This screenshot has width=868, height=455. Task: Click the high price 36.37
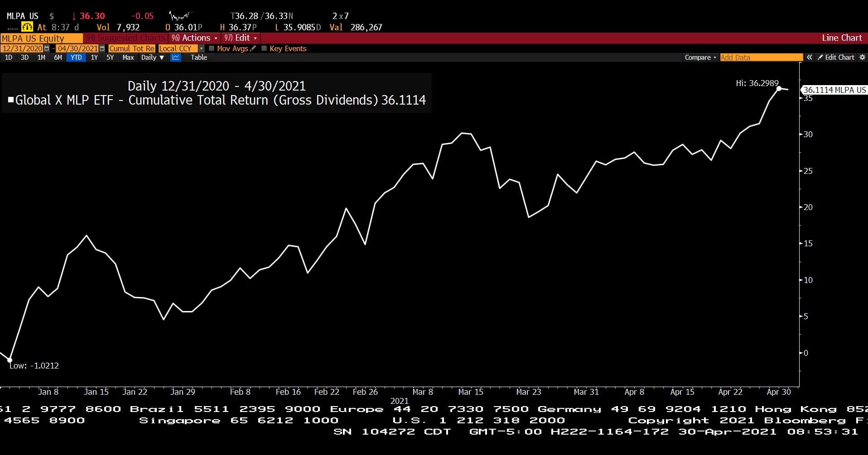point(240,27)
